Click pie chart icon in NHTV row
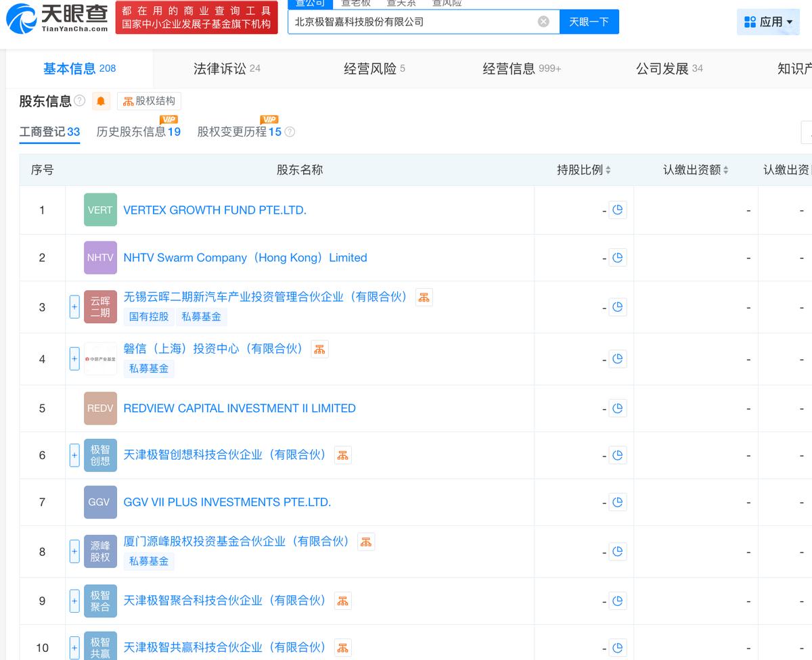Screen dimensions: 812x660 pyautogui.click(x=617, y=258)
